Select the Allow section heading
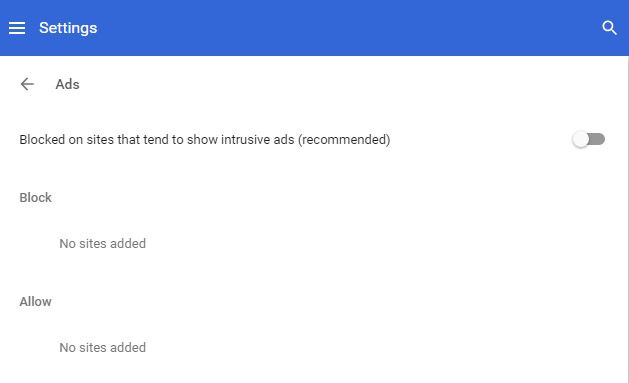This screenshot has width=629, height=383. (35, 302)
